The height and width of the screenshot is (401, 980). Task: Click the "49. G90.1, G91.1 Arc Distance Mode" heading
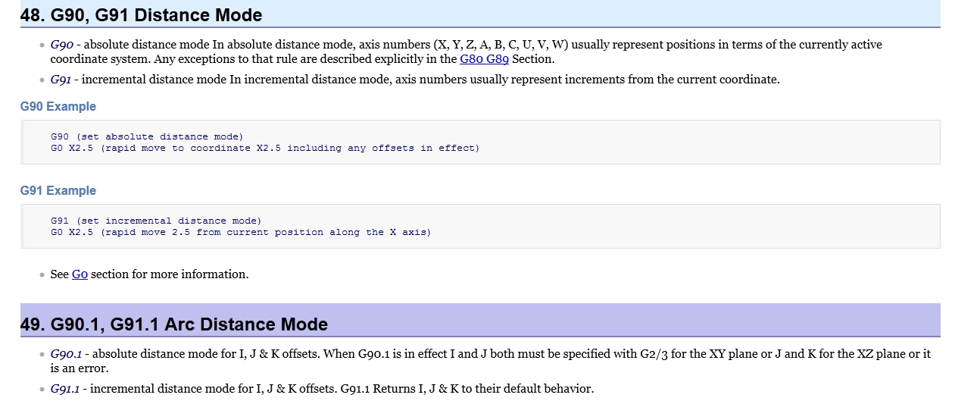coord(174,324)
